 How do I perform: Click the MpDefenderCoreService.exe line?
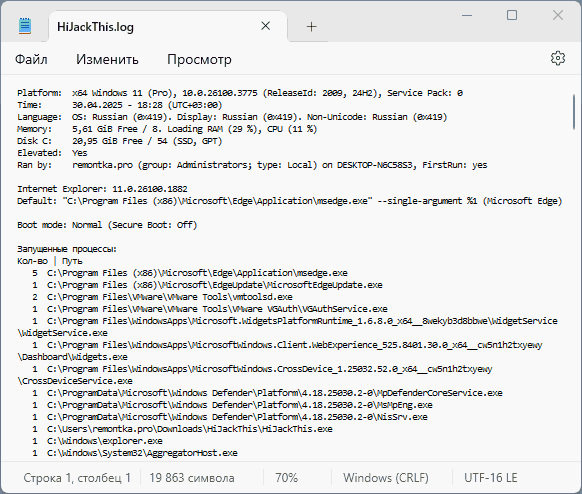tap(267, 393)
